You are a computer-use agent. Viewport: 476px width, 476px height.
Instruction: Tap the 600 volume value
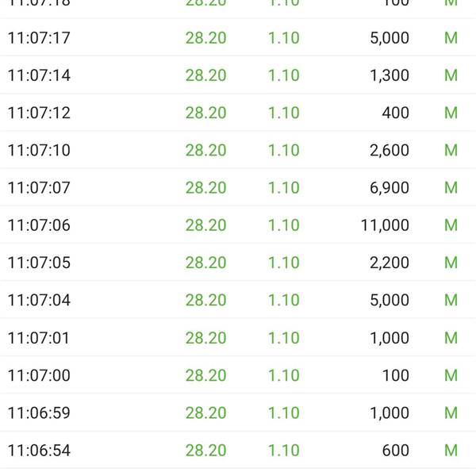point(395,451)
